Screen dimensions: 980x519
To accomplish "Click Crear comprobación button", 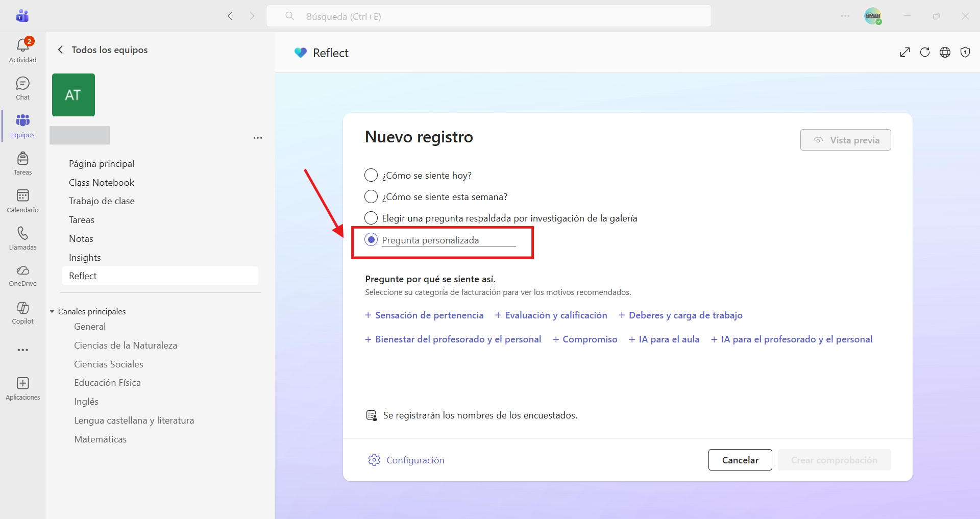I will pos(835,460).
